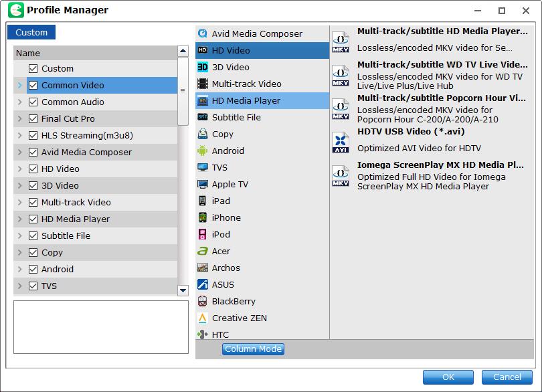Choose 3D Video in the format menu
The width and height of the screenshot is (542, 392).
pos(262,67)
